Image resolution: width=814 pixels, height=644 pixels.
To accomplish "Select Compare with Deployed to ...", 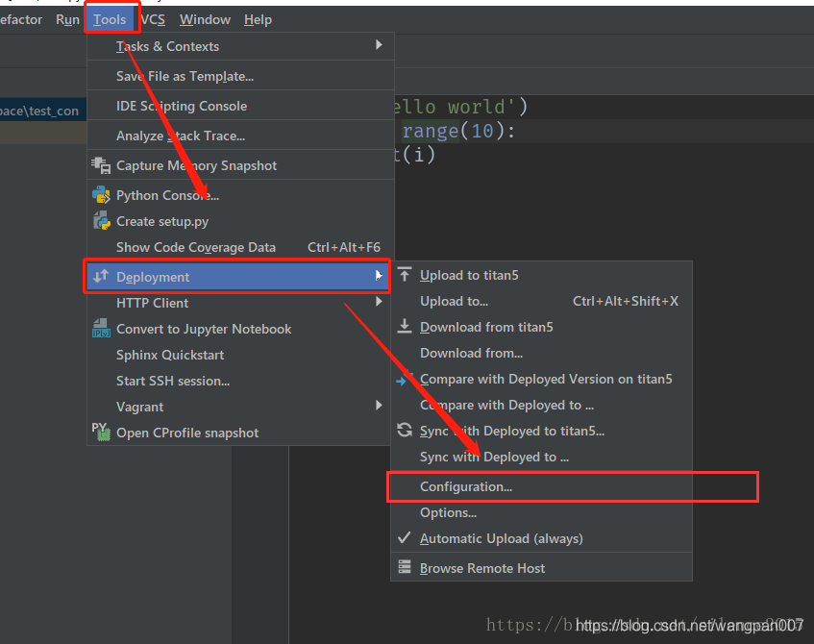I will point(541,405).
